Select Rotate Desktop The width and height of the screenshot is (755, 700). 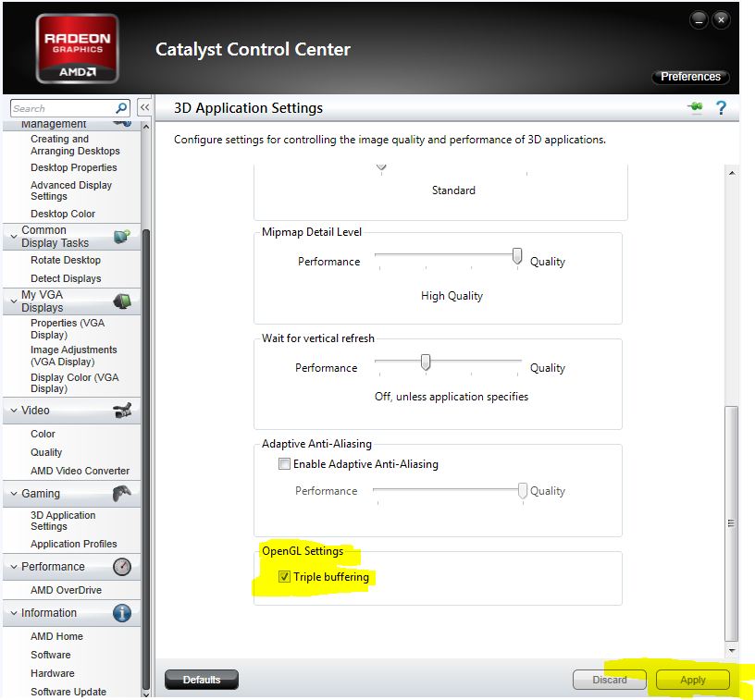66,260
